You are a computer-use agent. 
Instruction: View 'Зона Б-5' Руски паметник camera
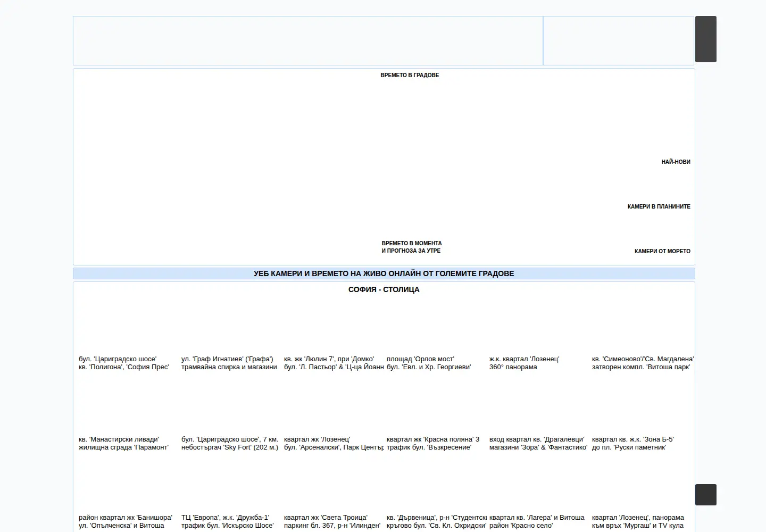click(x=633, y=444)
